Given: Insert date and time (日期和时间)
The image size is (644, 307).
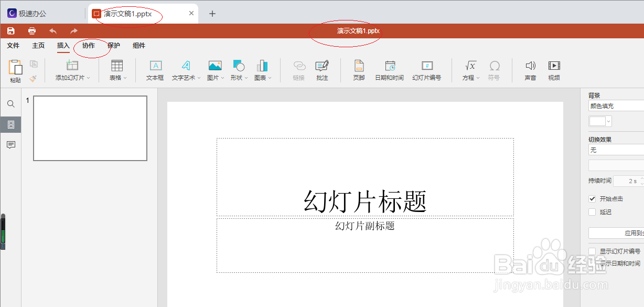Looking at the screenshot, I should 389,70.
